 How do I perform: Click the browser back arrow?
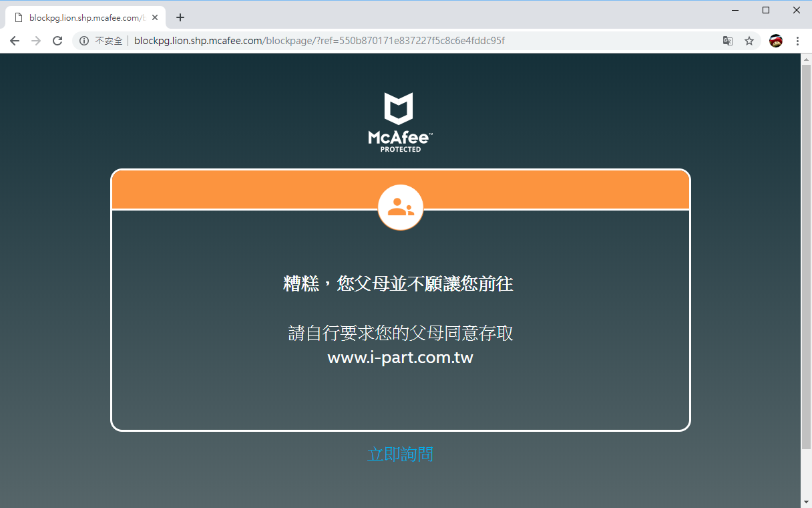15,41
